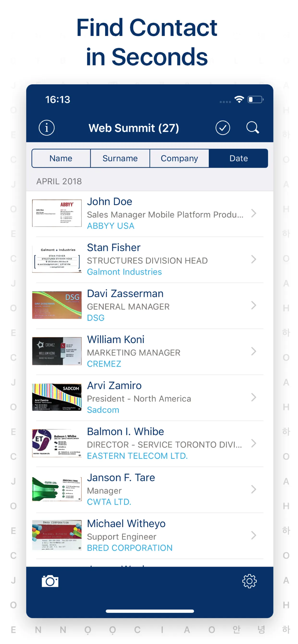Sort contacts by Name tab

(x=61, y=158)
